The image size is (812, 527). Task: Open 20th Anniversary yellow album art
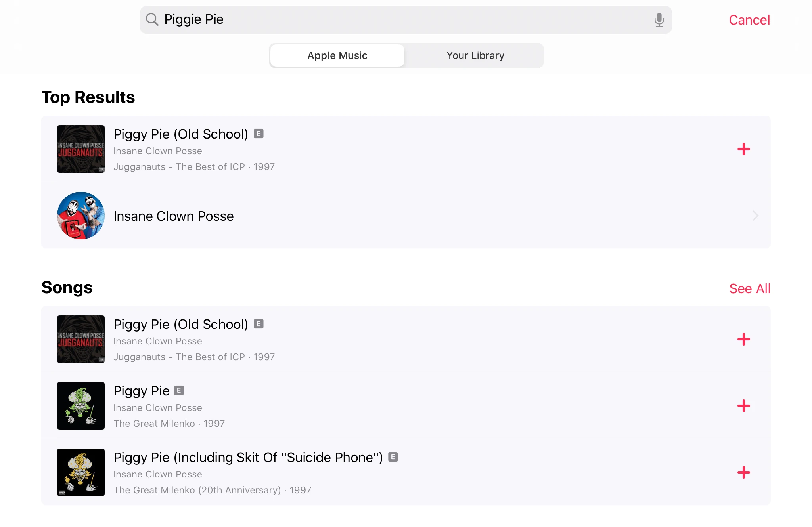pos(81,472)
